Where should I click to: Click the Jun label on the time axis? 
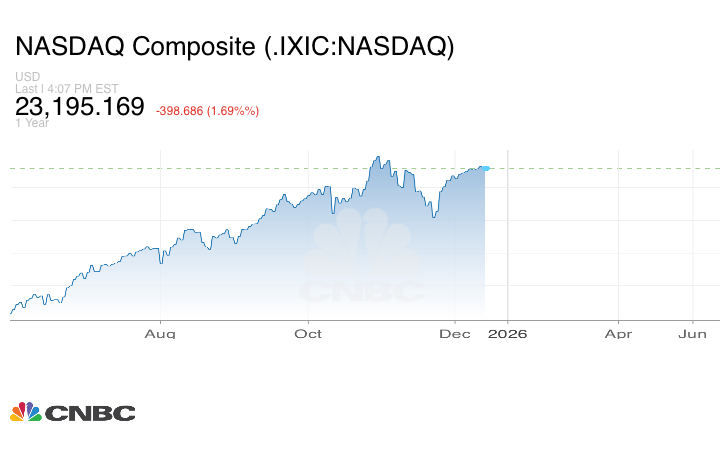point(694,333)
